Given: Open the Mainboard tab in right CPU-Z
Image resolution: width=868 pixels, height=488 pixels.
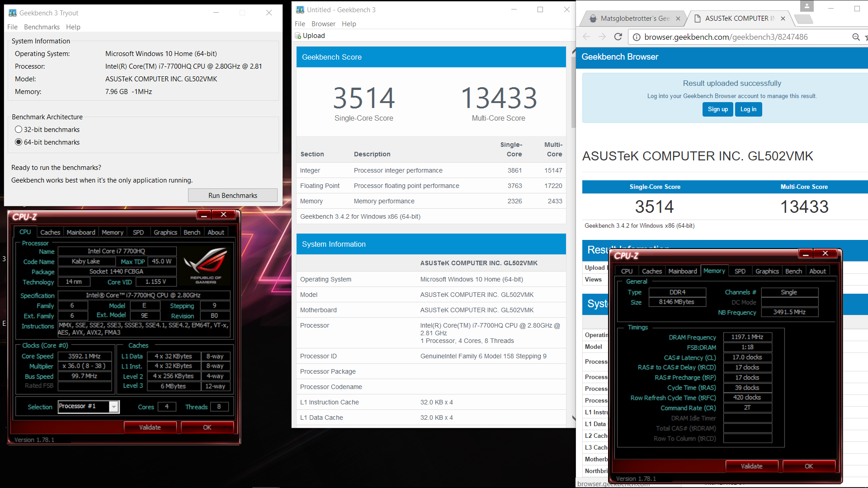Looking at the screenshot, I should pyautogui.click(x=683, y=271).
